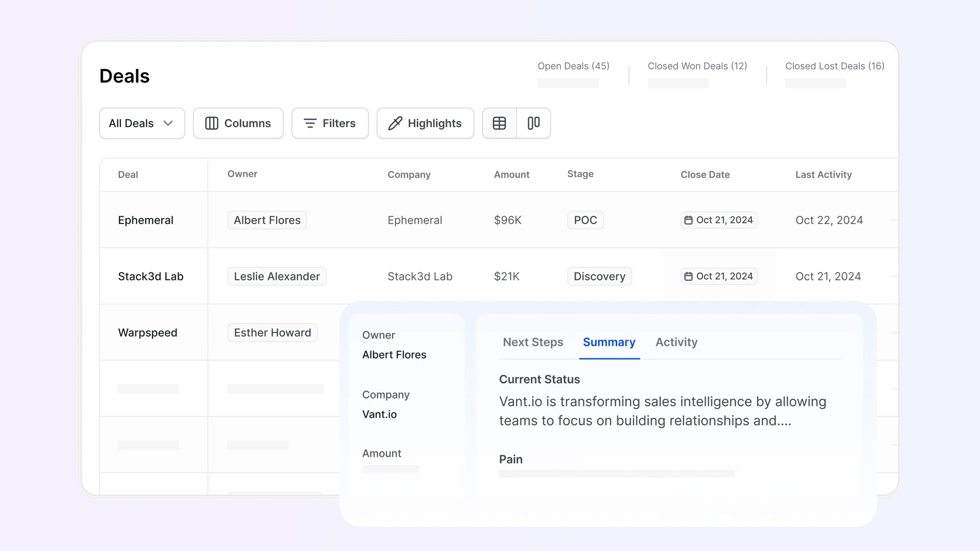980x551 pixels.
Task: Open the Ephemeral close date picker
Action: point(719,220)
